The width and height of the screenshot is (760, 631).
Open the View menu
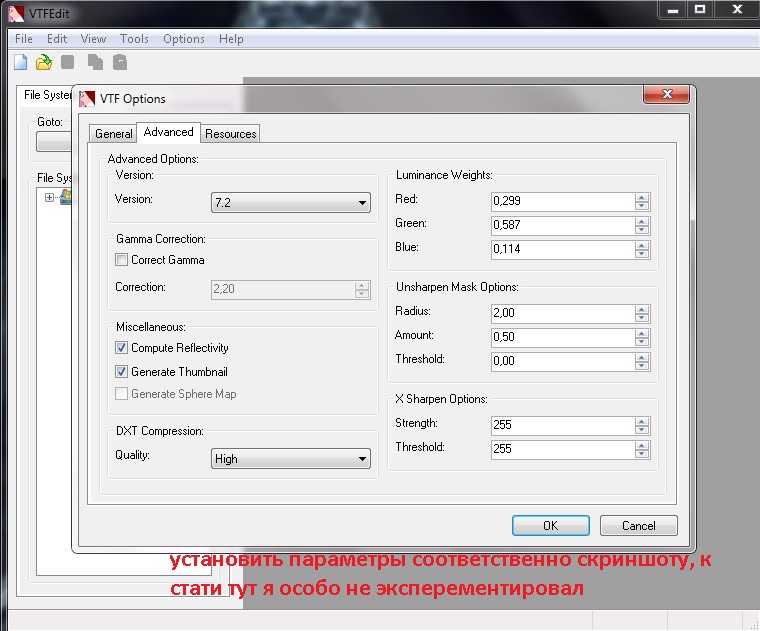pos(93,39)
